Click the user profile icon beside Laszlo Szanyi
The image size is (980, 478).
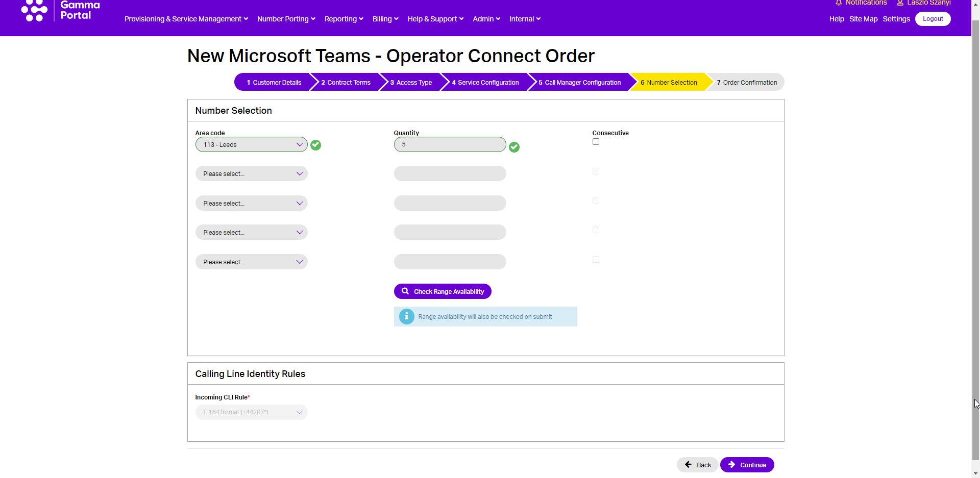pyautogui.click(x=900, y=3)
